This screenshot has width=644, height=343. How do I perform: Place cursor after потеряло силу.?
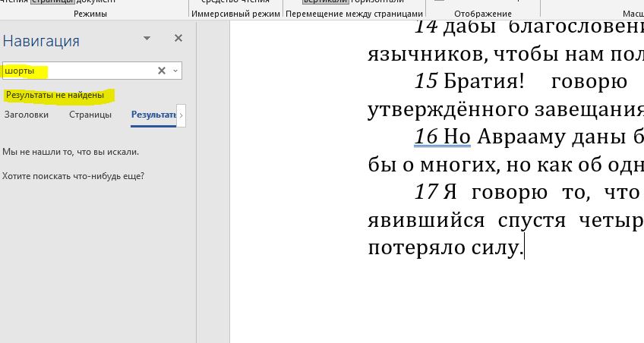[524, 247]
